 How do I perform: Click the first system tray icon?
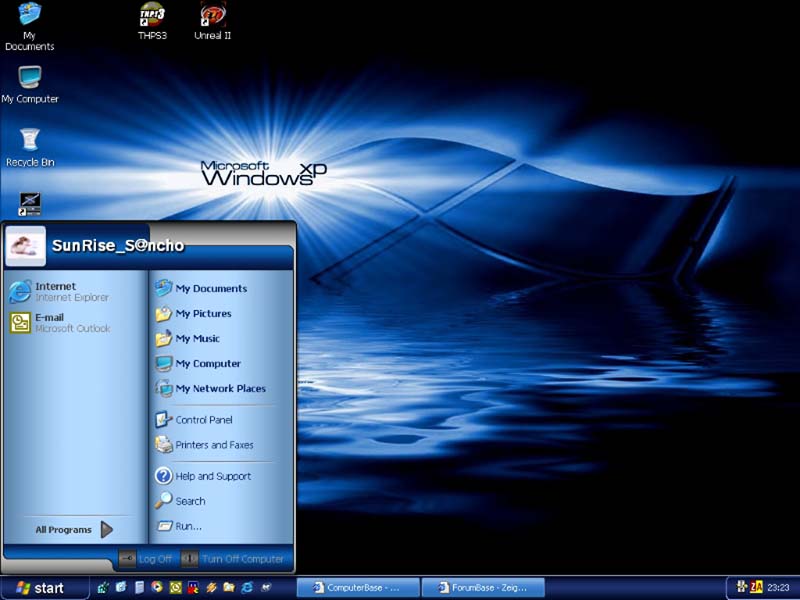[x=741, y=587]
